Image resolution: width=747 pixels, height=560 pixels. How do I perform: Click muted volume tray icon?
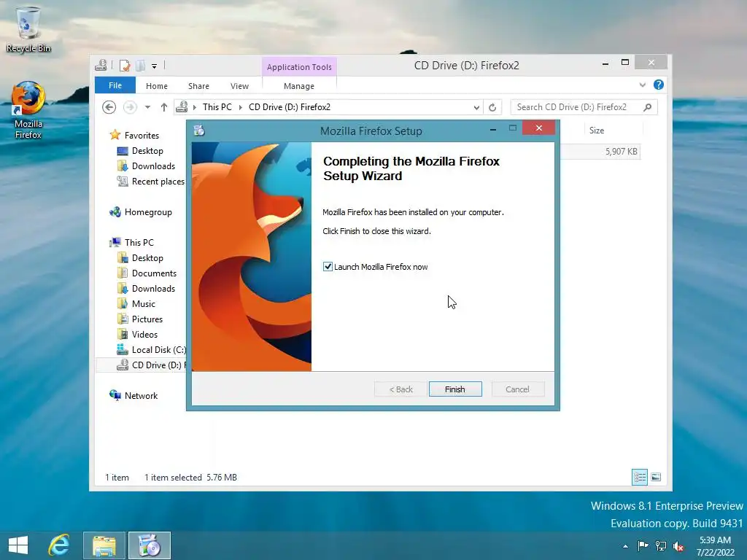pos(678,546)
